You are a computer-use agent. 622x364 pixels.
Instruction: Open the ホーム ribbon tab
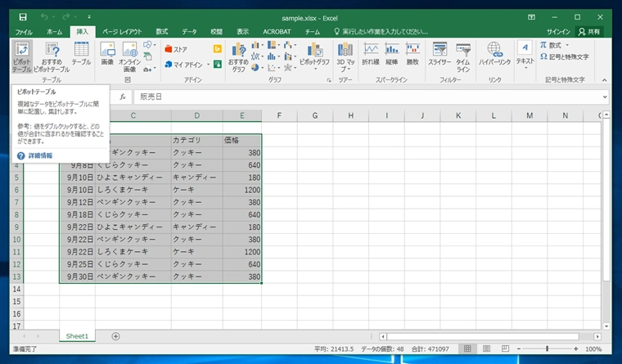click(x=54, y=31)
